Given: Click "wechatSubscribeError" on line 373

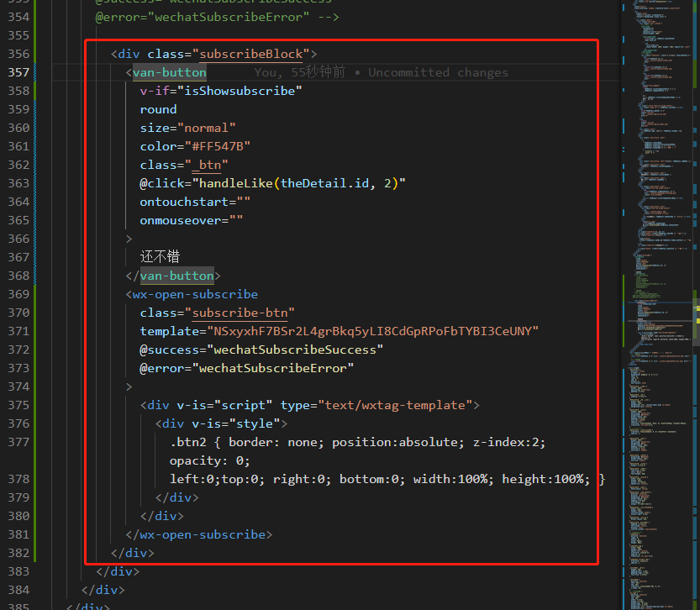Looking at the screenshot, I should pos(273,369).
